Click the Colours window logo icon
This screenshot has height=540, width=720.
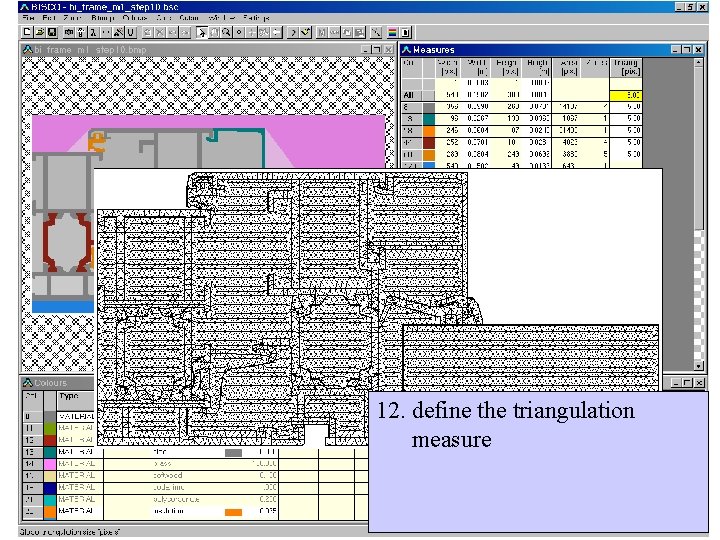28,382
